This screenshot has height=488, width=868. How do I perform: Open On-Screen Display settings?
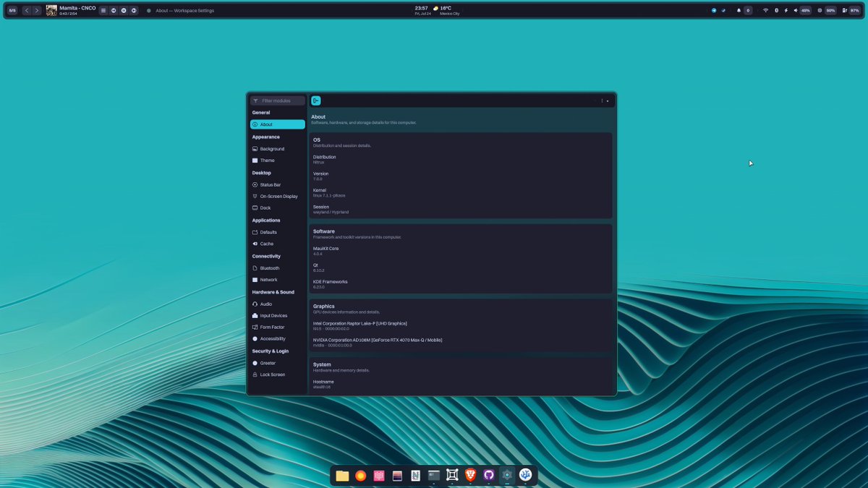coord(277,197)
